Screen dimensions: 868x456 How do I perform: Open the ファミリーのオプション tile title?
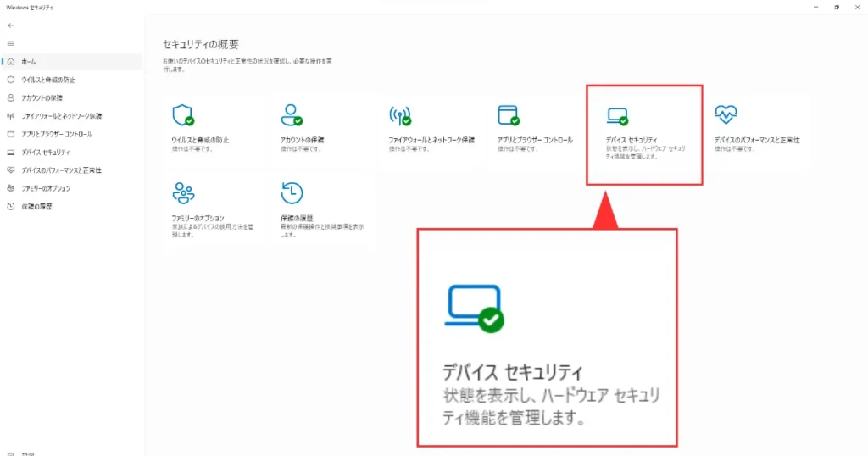click(198, 218)
